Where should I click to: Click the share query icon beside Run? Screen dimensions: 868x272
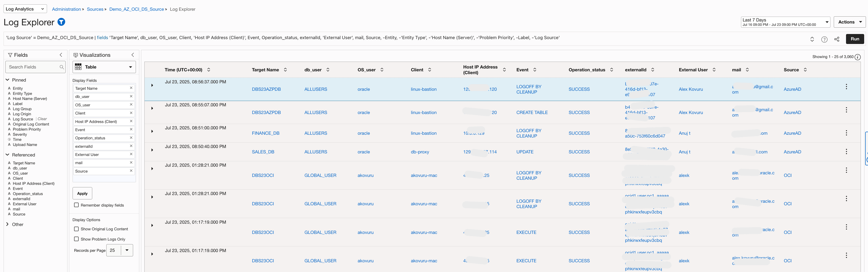pyautogui.click(x=837, y=39)
